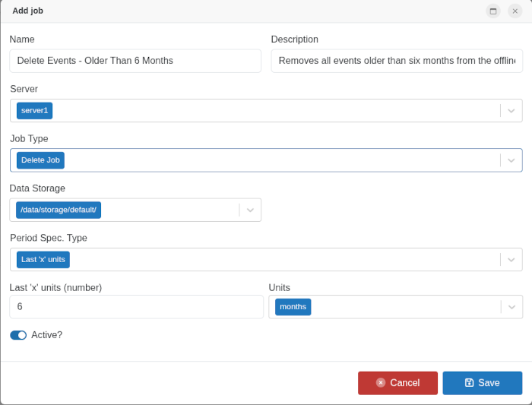Click the Delete Job tag
Screen dimensions: 532x405
(40, 160)
